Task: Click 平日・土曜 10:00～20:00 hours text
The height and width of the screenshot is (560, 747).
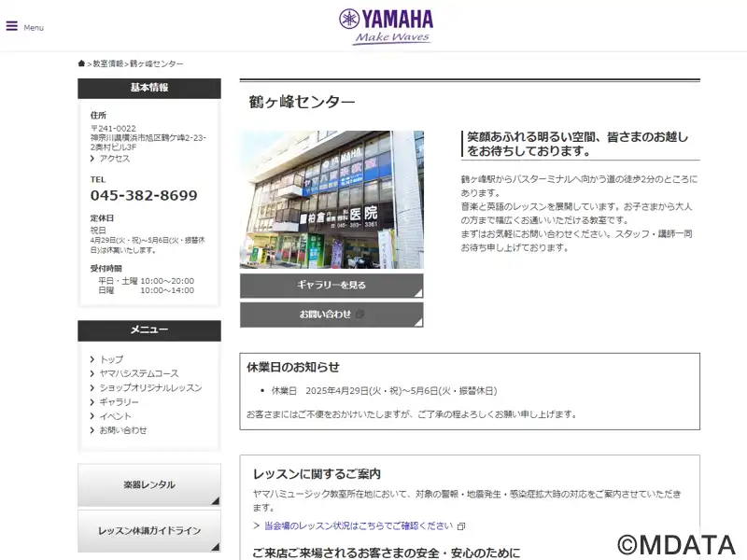Action: coord(147,281)
